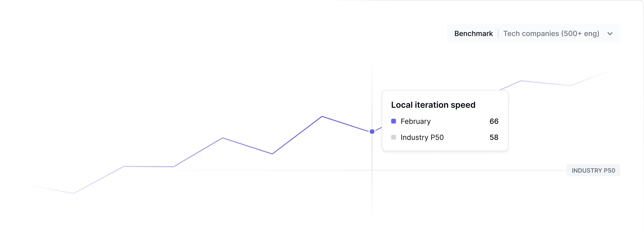The image size is (644, 250).
Task: Click the Benchmark label text
Action: [x=473, y=34]
